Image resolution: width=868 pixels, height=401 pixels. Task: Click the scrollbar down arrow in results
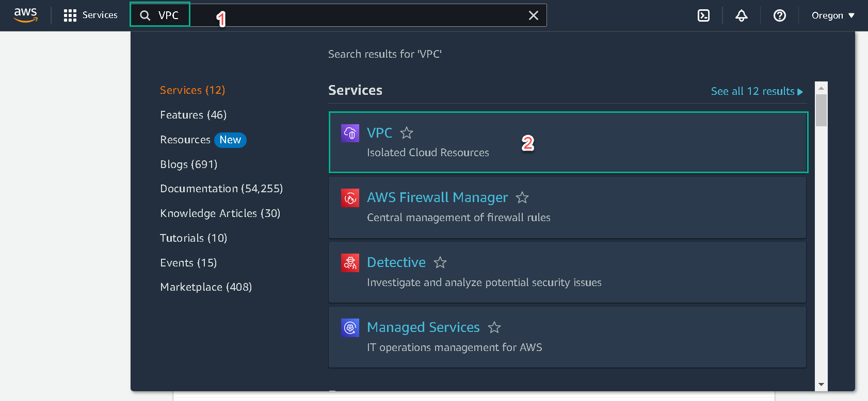click(x=821, y=385)
